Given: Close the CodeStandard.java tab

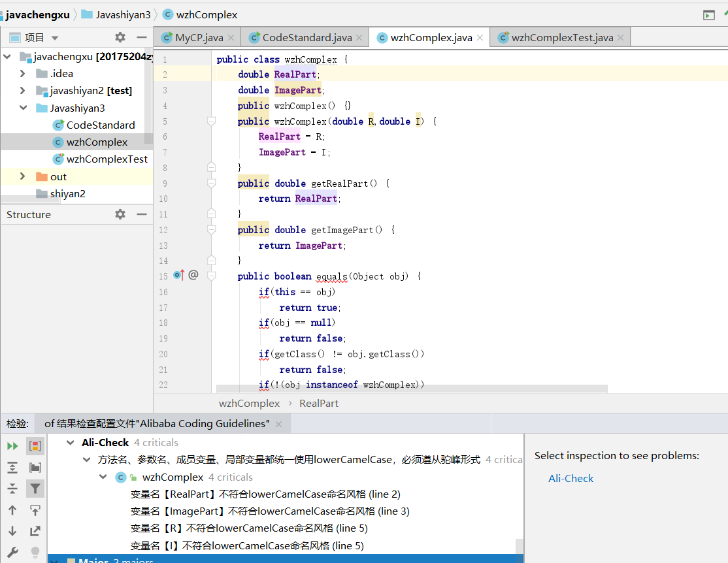Looking at the screenshot, I should pos(359,38).
